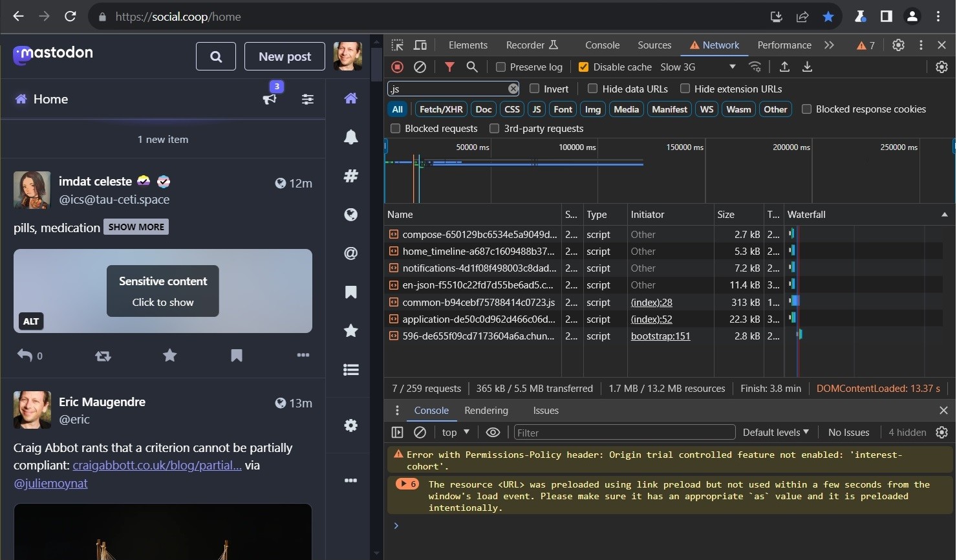This screenshot has height=560, width=957.
Task: Boost imdat celeste's post
Action: coord(103,356)
